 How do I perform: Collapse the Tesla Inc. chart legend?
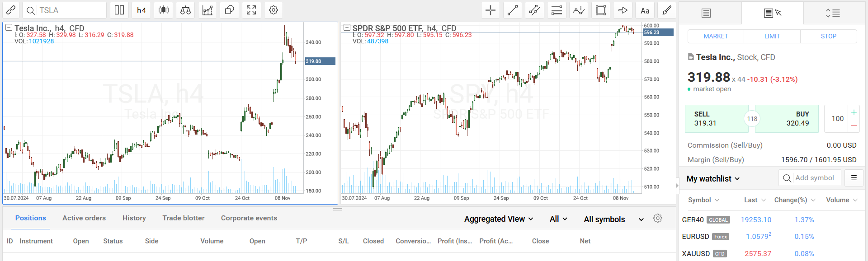tap(9, 28)
